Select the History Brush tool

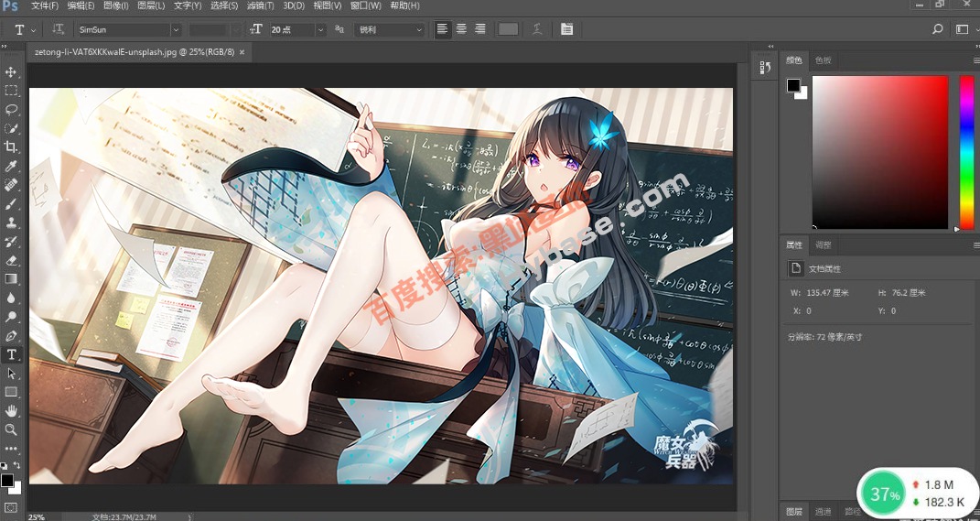pos(11,242)
